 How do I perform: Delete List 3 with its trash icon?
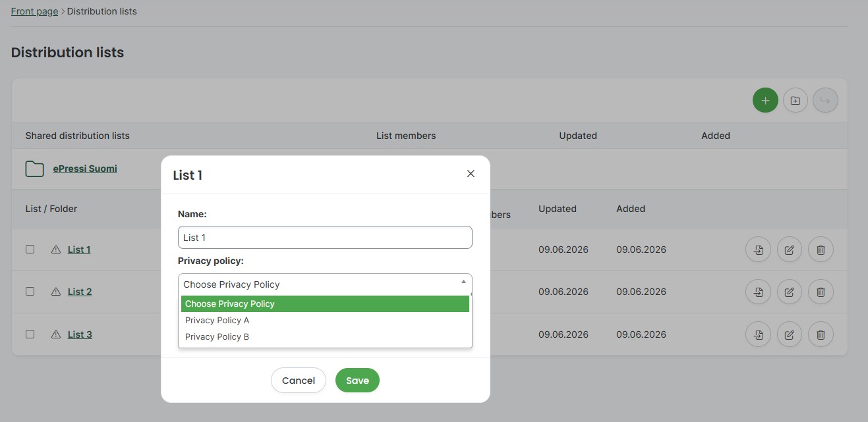point(821,334)
